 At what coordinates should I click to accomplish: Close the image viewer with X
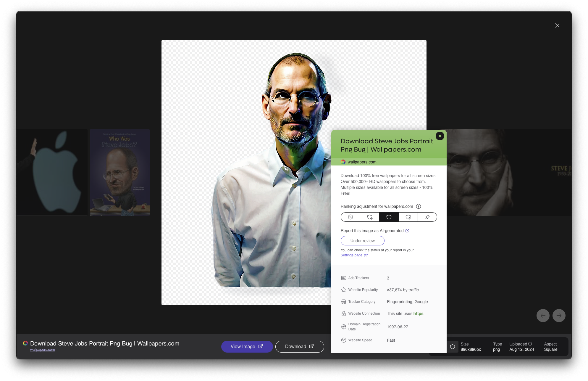(557, 25)
